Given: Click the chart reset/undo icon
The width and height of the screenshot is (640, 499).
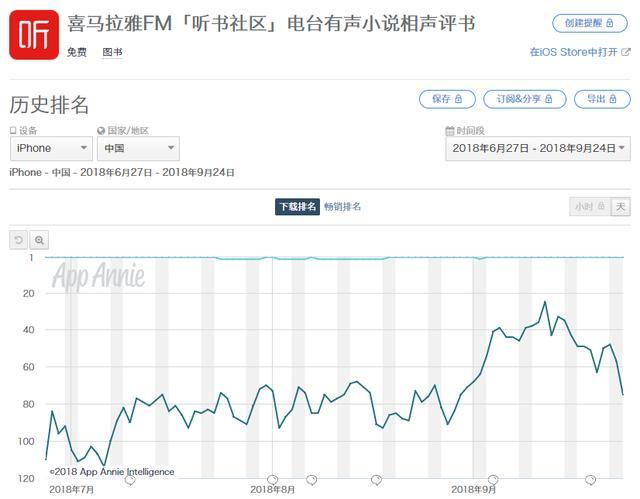Looking at the screenshot, I should pos(19,240).
